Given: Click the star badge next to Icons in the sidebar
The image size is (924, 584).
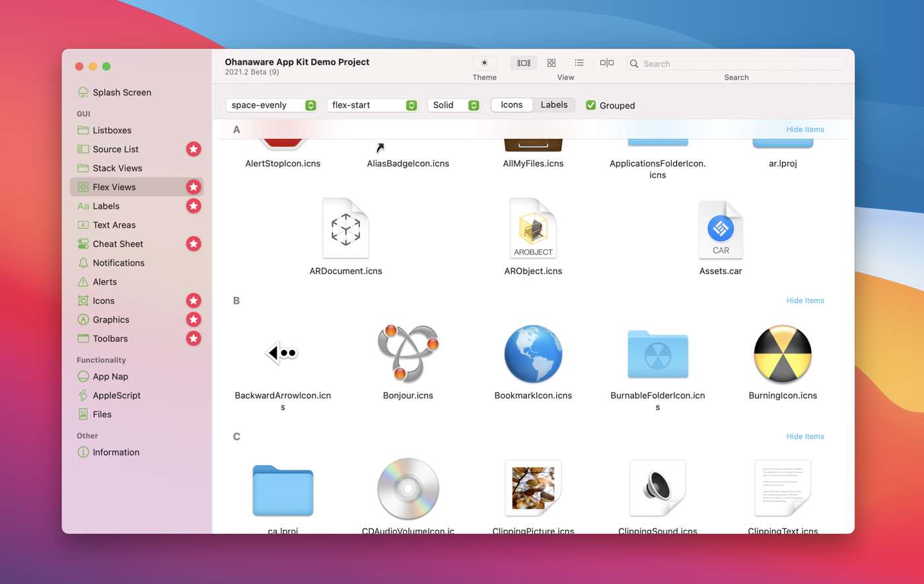Looking at the screenshot, I should (194, 301).
